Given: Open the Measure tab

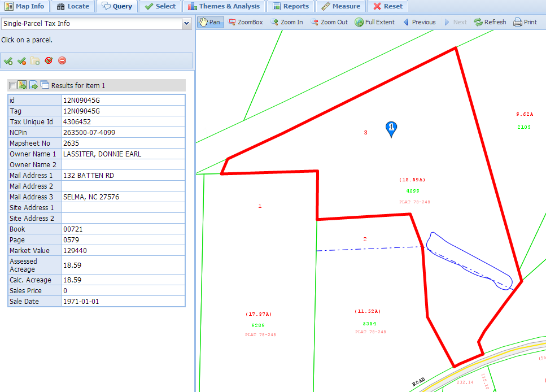Looking at the screenshot, I should pyautogui.click(x=340, y=6).
